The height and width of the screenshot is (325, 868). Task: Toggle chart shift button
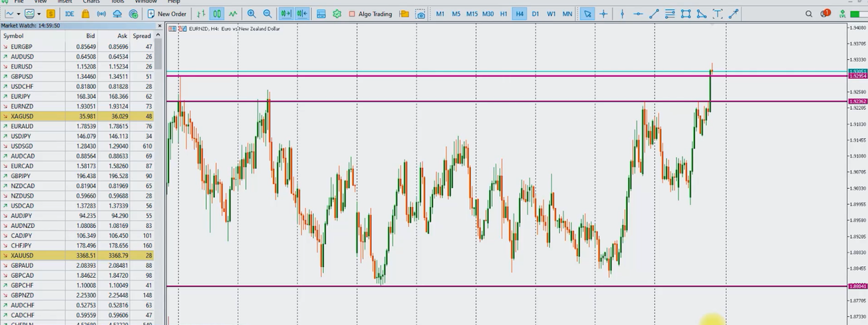(x=302, y=14)
